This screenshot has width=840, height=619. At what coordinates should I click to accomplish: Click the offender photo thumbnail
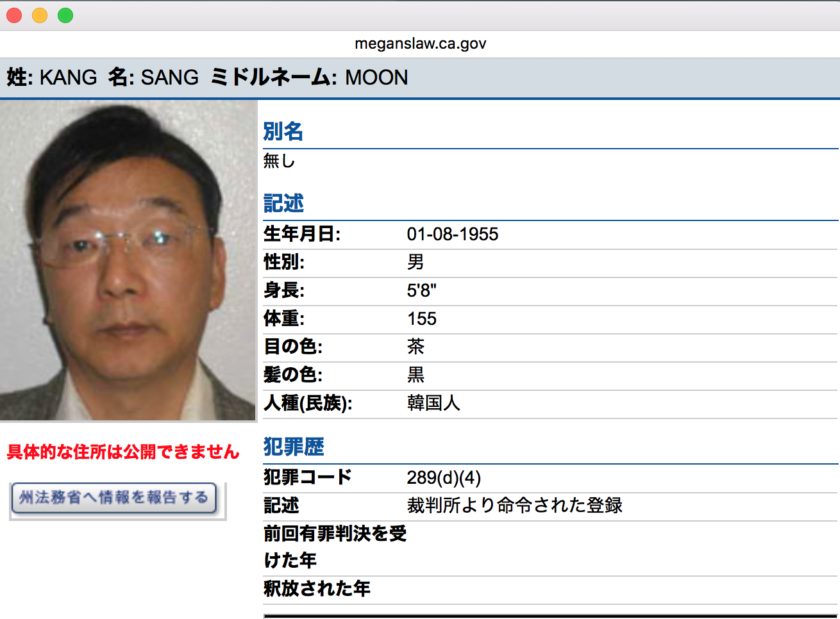(128, 261)
